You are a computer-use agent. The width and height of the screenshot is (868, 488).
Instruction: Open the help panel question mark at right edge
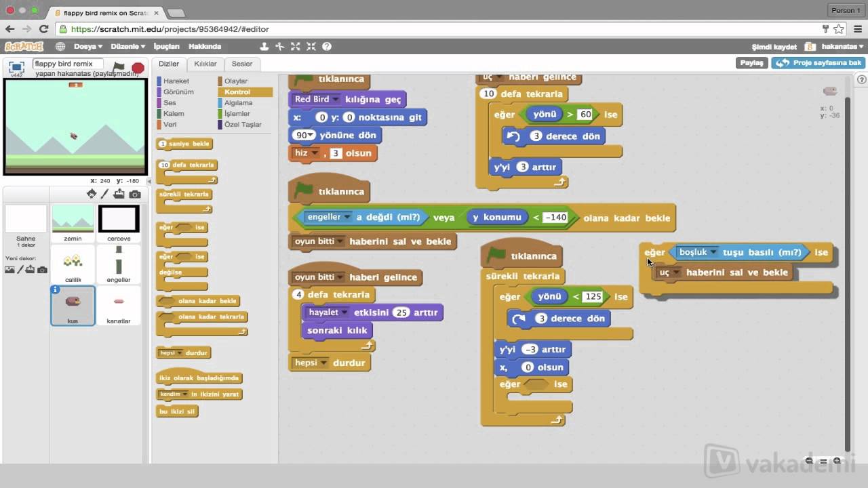[862, 79]
